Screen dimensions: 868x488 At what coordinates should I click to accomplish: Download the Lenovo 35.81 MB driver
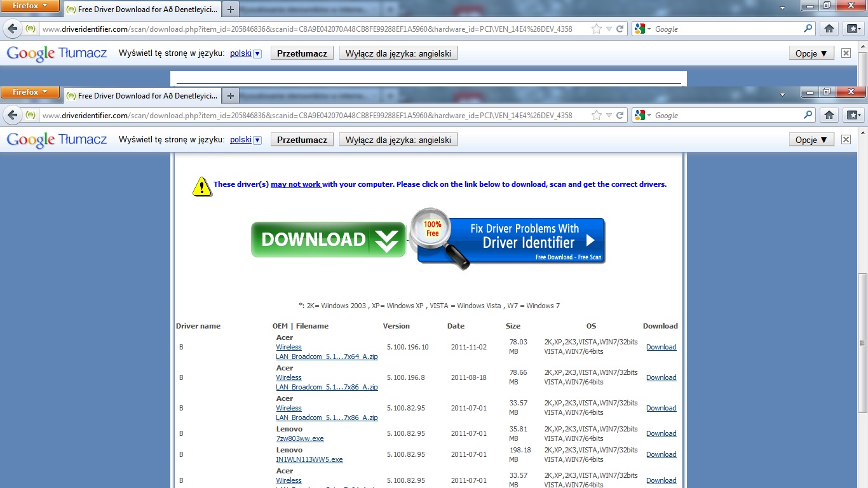tap(661, 433)
